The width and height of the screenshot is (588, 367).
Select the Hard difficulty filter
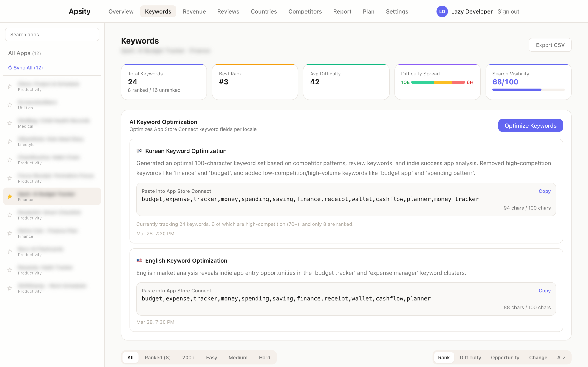pos(264,357)
